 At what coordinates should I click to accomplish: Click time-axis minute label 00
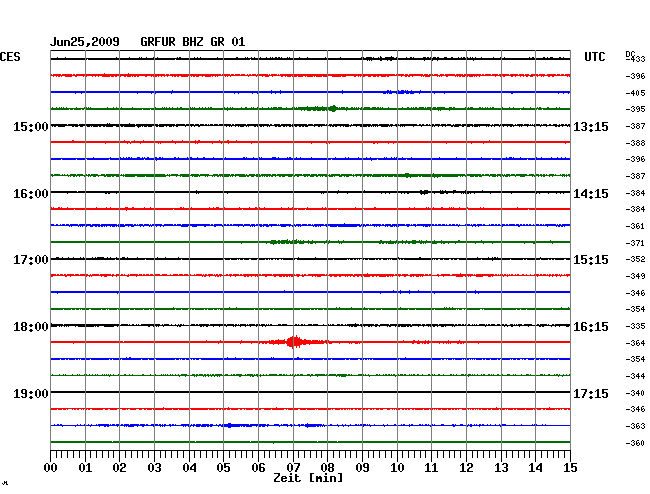pyautogui.click(x=51, y=468)
